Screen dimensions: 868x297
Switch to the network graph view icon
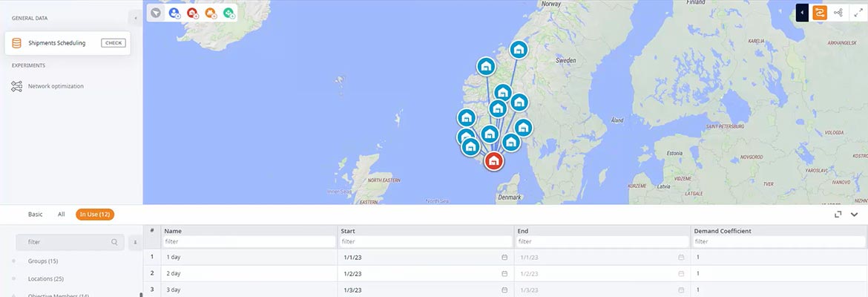[838, 13]
